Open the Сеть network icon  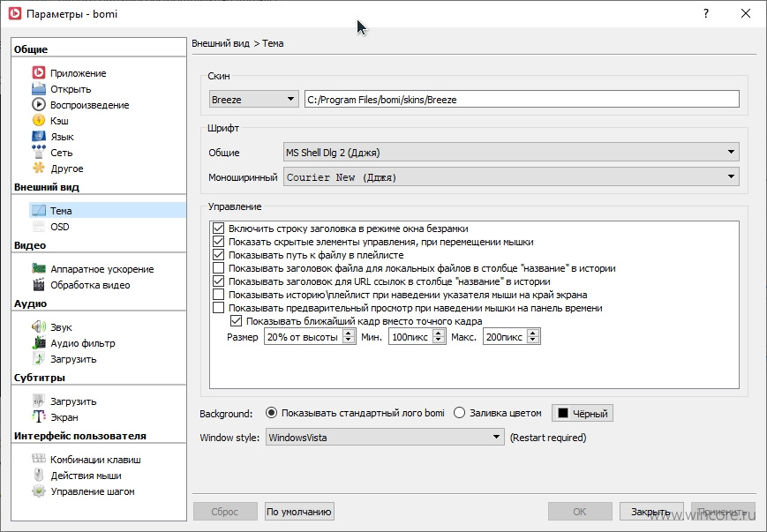tap(39, 152)
